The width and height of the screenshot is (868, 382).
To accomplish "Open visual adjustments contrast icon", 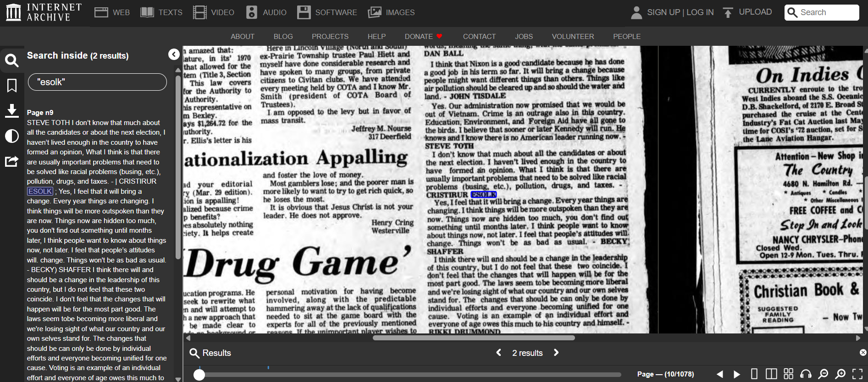I will pyautogui.click(x=12, y=136).
